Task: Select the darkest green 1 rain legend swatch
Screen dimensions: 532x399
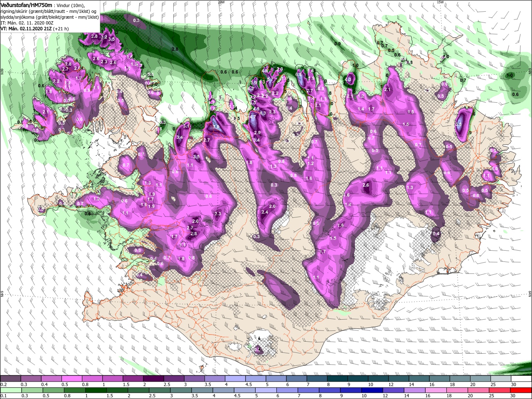Action: coord(96,391)
